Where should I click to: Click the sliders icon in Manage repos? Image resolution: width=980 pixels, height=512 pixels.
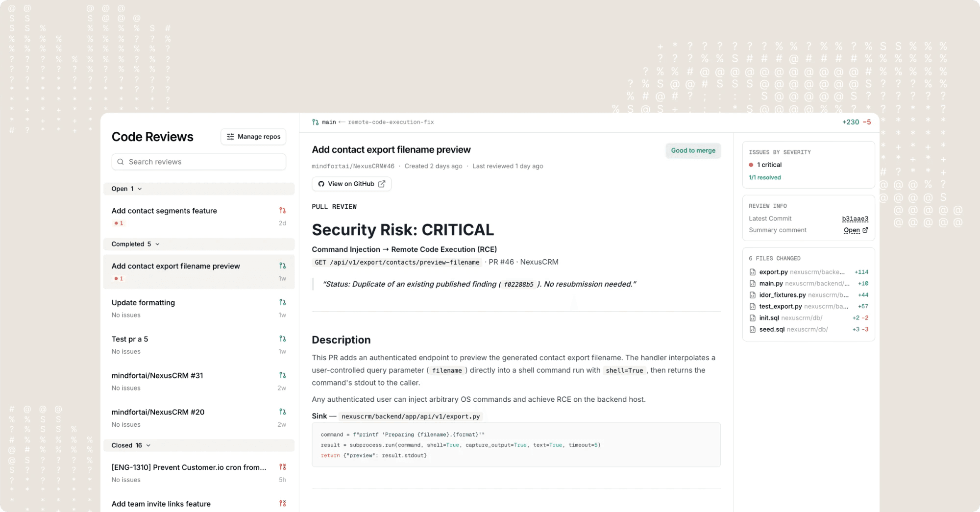tap(230, 137)
